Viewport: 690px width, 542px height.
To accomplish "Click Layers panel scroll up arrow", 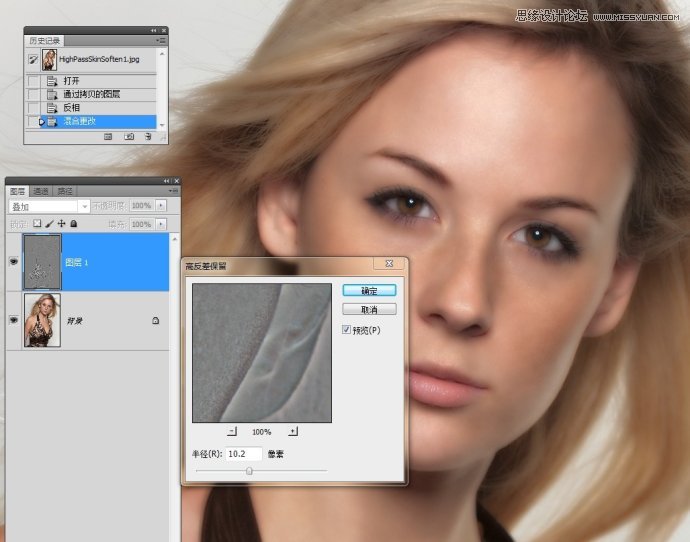I will pos(175,239).
